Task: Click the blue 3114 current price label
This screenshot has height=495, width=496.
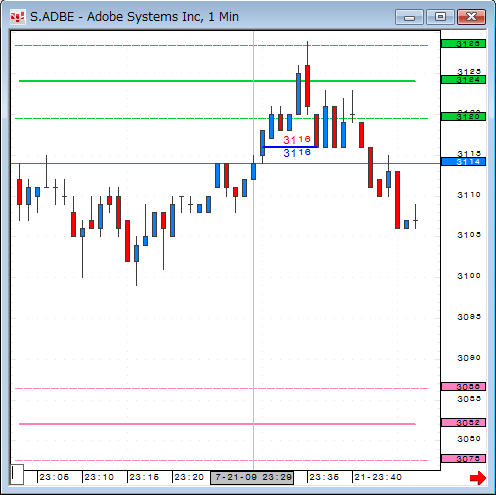Action: (463, 162)
